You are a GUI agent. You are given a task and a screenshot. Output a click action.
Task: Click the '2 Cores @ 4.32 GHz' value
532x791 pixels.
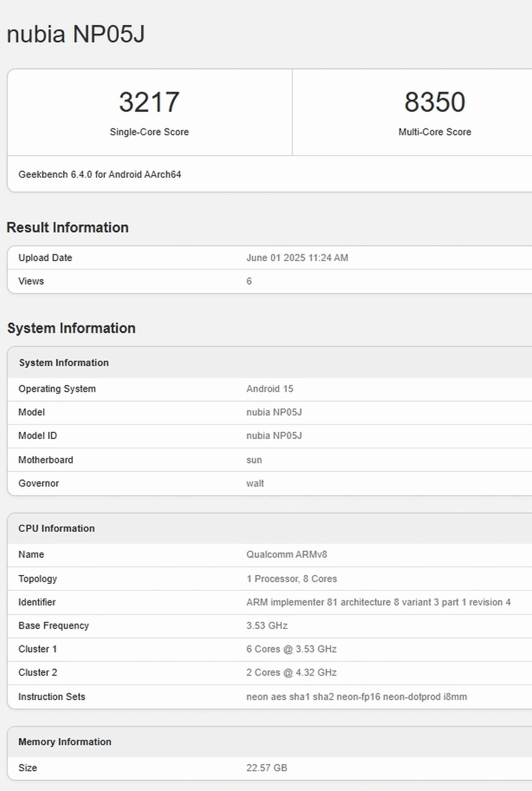click(x=291, y=673)
